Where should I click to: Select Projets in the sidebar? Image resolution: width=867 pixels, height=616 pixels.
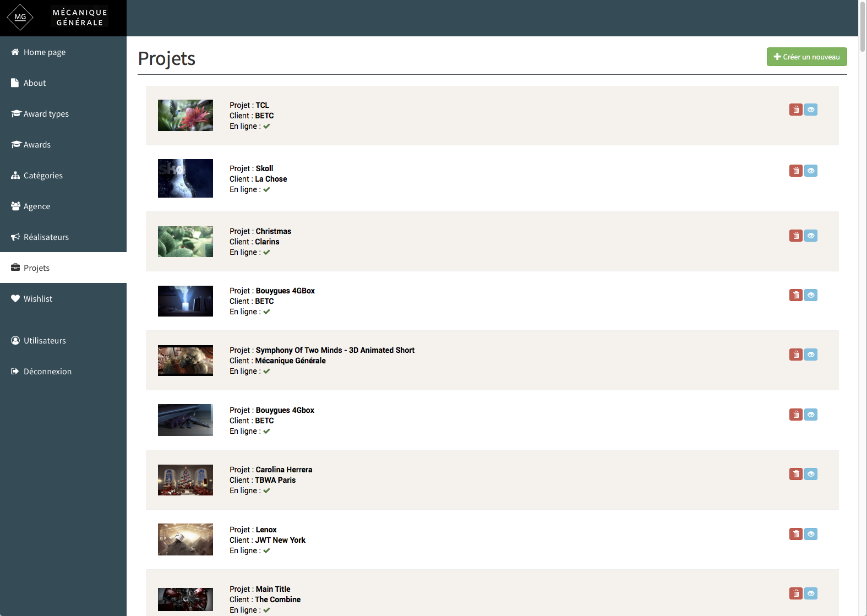pyautogui.click(x=63, y=268)
